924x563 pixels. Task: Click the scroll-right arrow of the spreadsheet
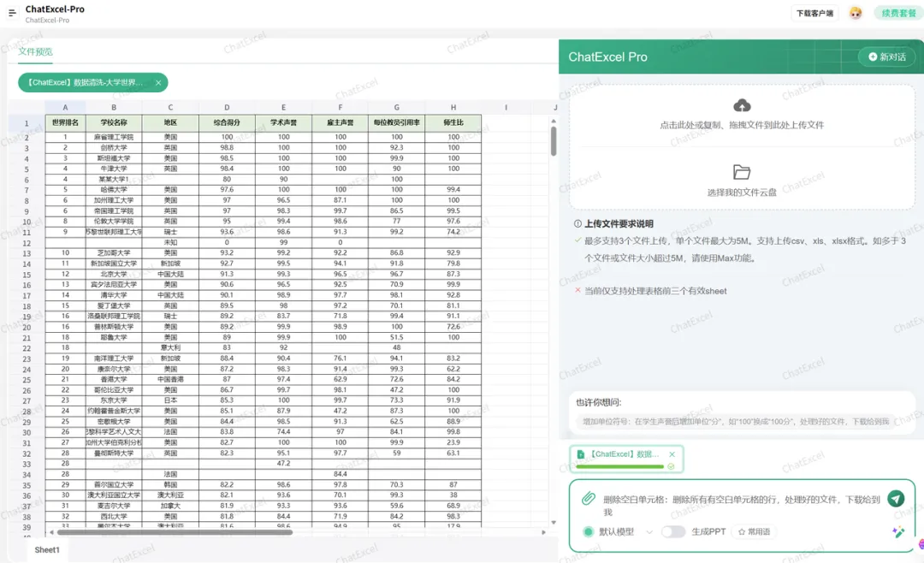(x=543, y=532)
